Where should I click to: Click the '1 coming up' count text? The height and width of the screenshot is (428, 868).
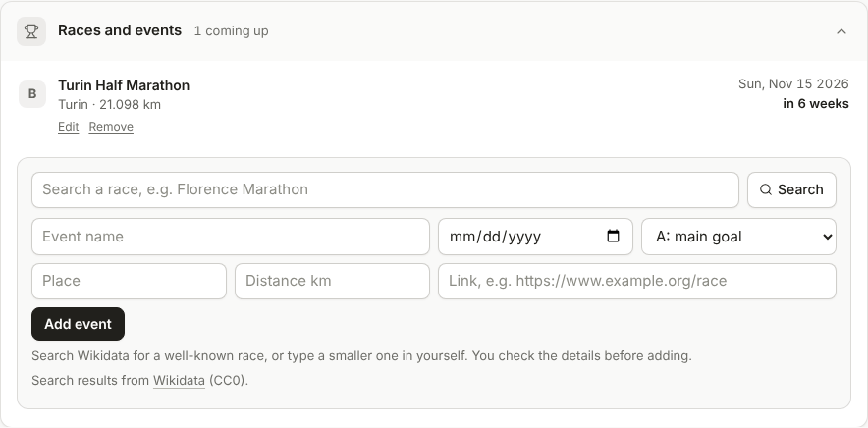231,31
